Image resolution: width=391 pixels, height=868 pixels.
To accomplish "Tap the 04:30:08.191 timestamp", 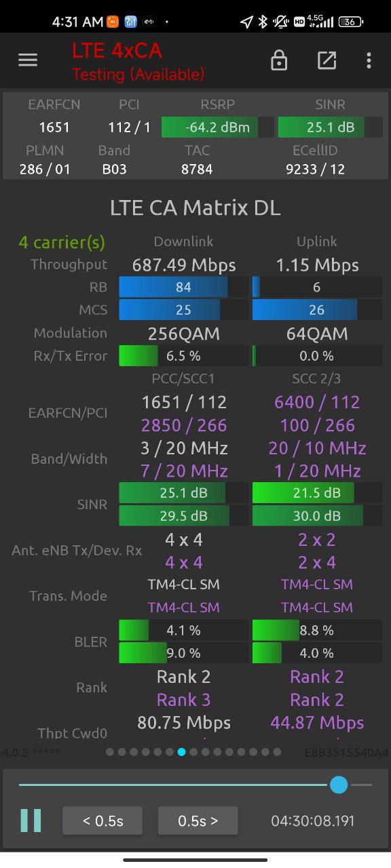I will [313, 821].
